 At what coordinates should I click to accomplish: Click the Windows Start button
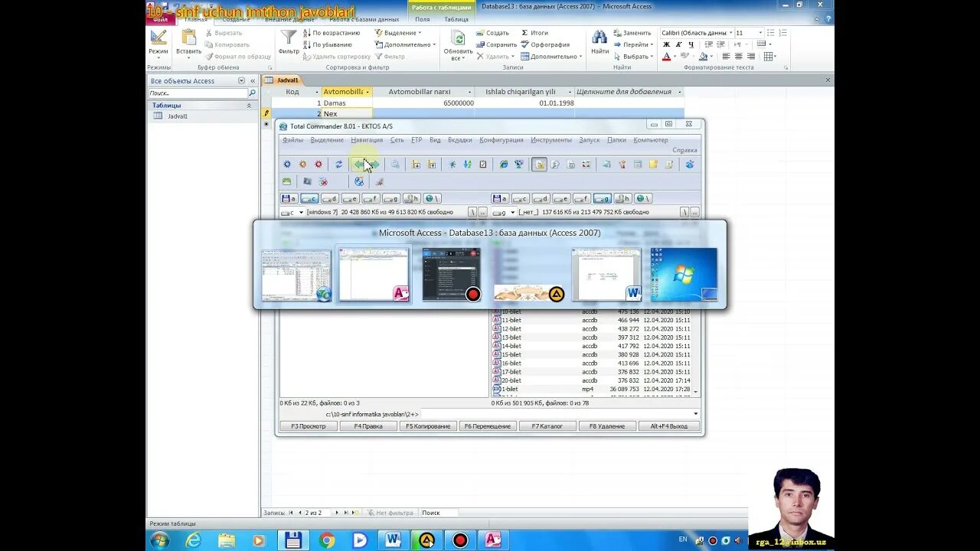(159, 540)
